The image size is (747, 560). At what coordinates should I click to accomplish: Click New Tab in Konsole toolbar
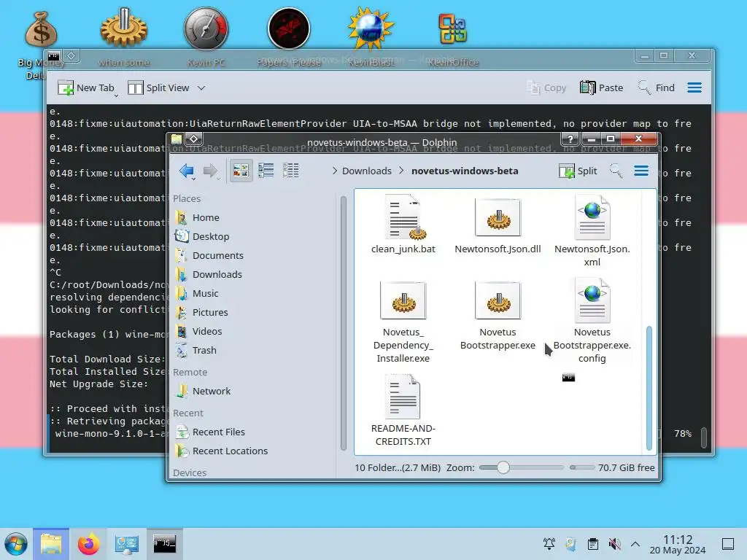click(86, 88)
